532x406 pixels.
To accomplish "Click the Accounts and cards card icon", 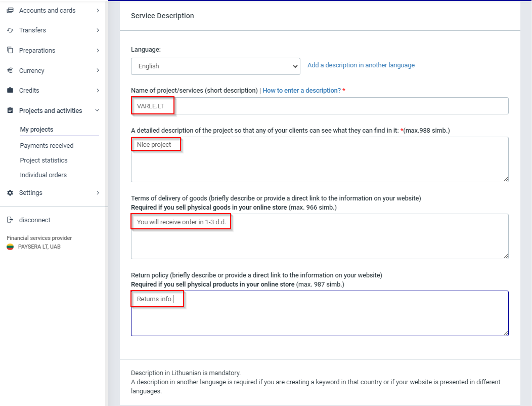I will coord(10,11).
